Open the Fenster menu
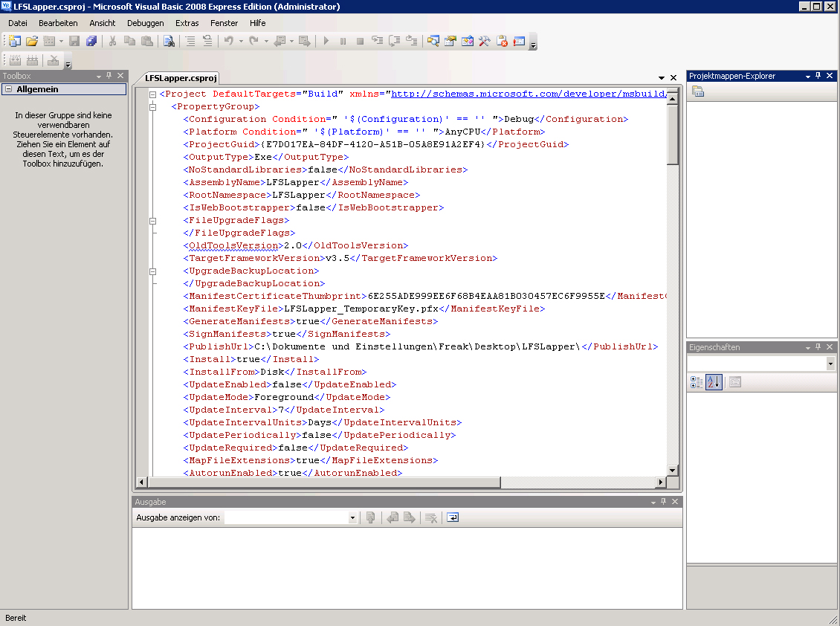840x626 pixels. (x=224, y=23)
